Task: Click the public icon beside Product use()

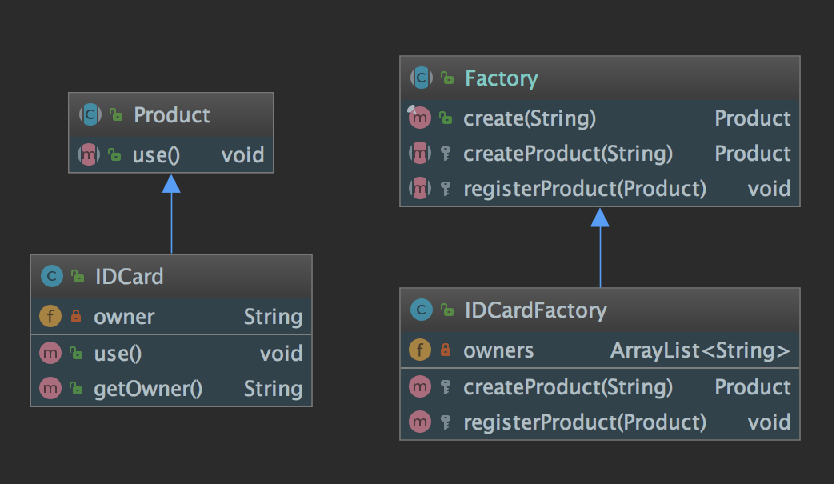Action: 114,155
